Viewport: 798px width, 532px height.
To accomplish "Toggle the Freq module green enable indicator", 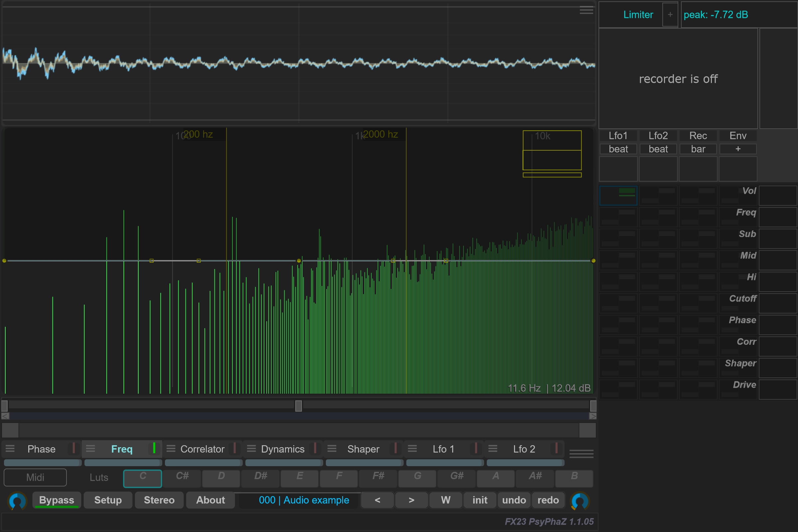I will point(154,448).
